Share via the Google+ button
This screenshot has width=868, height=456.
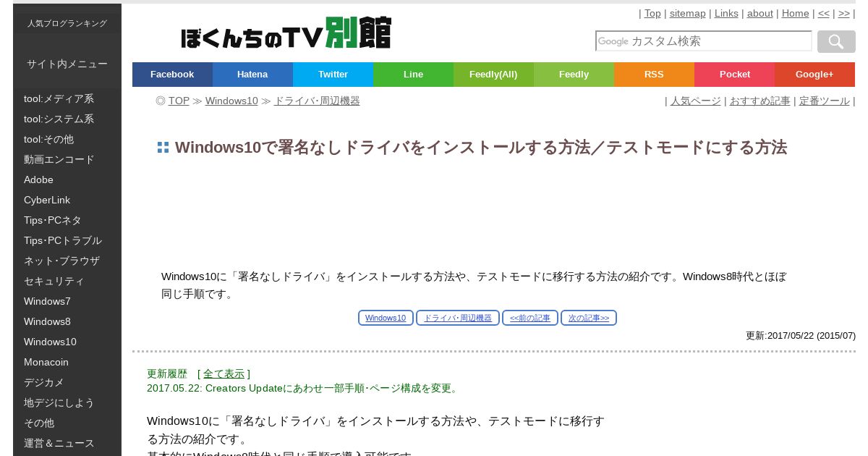click(814, 75)
